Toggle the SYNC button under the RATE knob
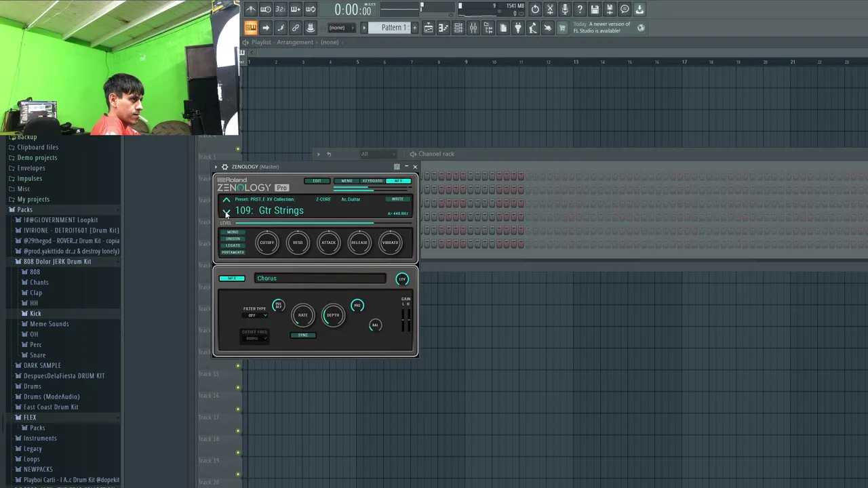This screenshot has width=868, height=488. pos(303,335)
